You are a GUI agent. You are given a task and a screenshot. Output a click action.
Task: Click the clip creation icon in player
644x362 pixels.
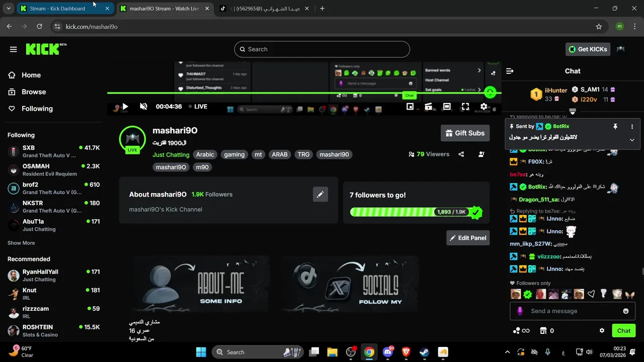(x=428, y=107)
